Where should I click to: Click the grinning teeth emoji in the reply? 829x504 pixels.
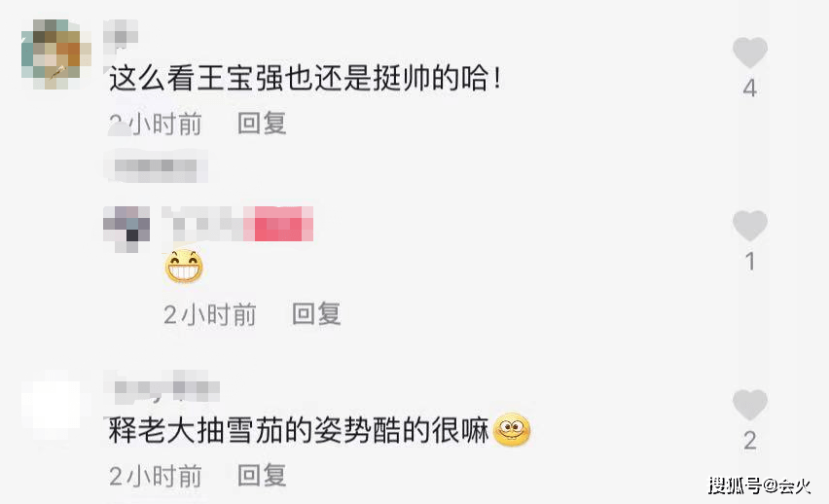(184, 267)
